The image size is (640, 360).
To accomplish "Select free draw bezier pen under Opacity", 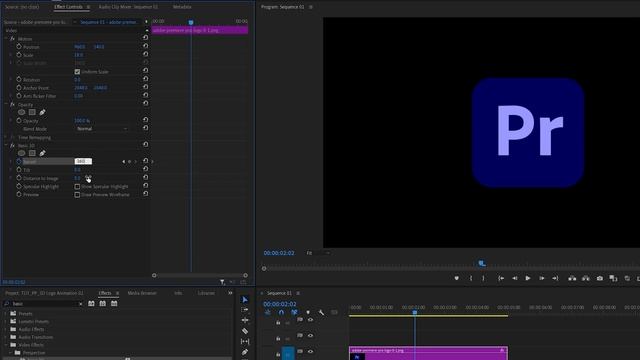I will click(x=42, y=112).
